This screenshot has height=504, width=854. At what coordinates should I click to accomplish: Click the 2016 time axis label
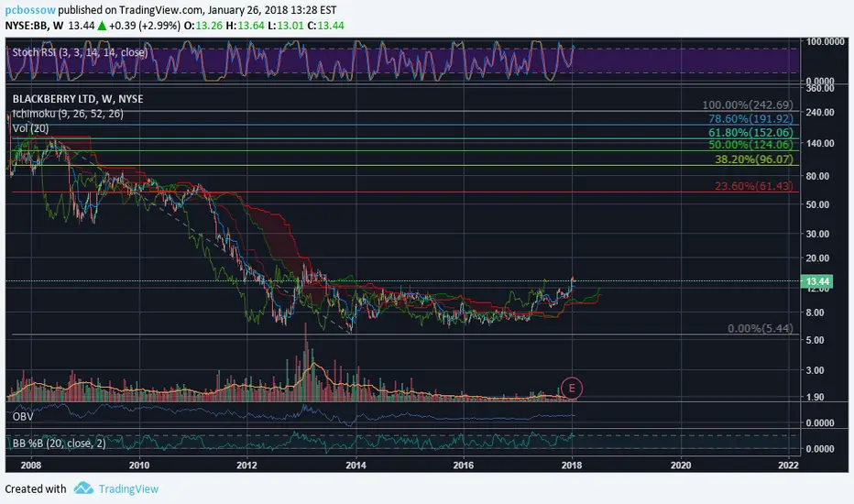(464, 465)
